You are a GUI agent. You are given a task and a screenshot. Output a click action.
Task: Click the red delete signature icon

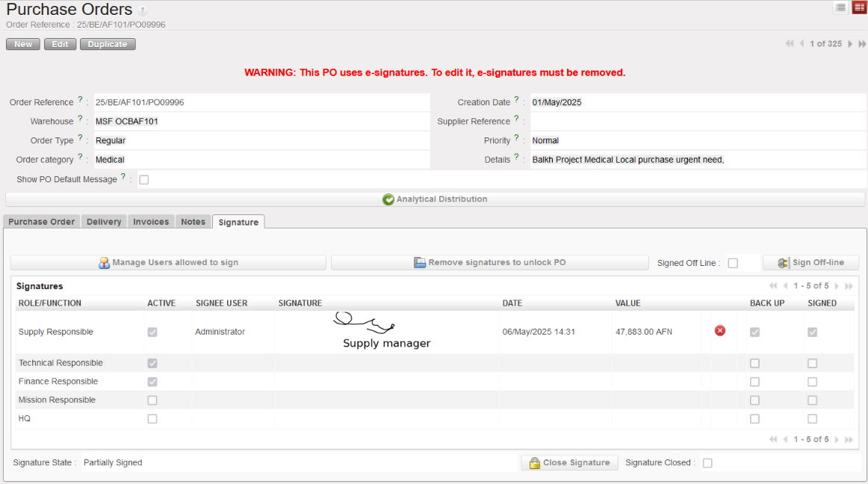click(x=720, y=331)
